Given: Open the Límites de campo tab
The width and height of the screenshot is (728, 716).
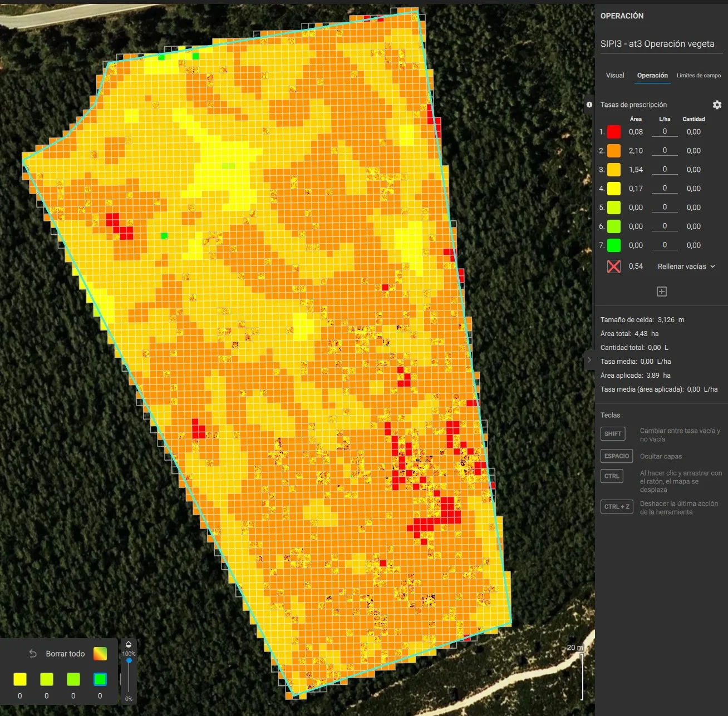Looking at the screenshot, I should pyautogui.click(x=699, y=76).
